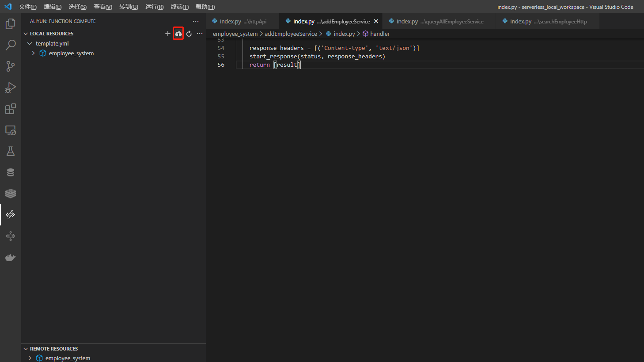Screen dimensions: 644x362
Task: Open the Source Control view
Action: [11, 66]
